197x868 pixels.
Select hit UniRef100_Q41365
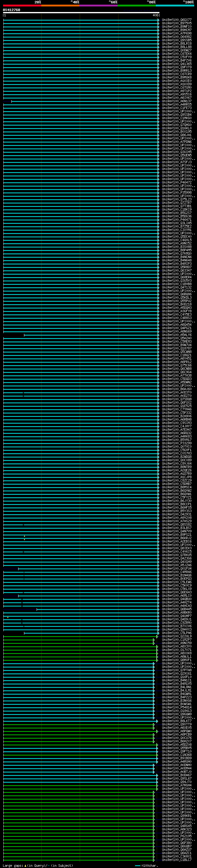click(x=177, y=64)
